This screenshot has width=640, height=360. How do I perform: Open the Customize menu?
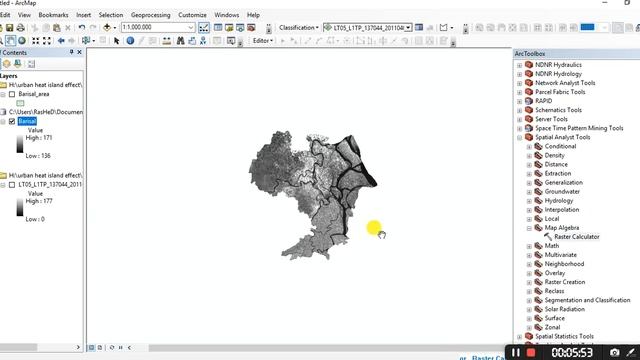192,15
